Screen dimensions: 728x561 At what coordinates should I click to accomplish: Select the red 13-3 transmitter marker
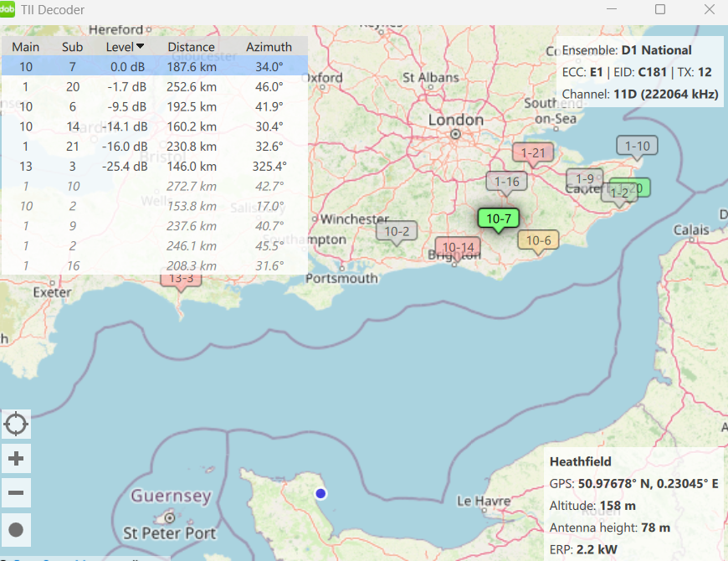point(181,280)
